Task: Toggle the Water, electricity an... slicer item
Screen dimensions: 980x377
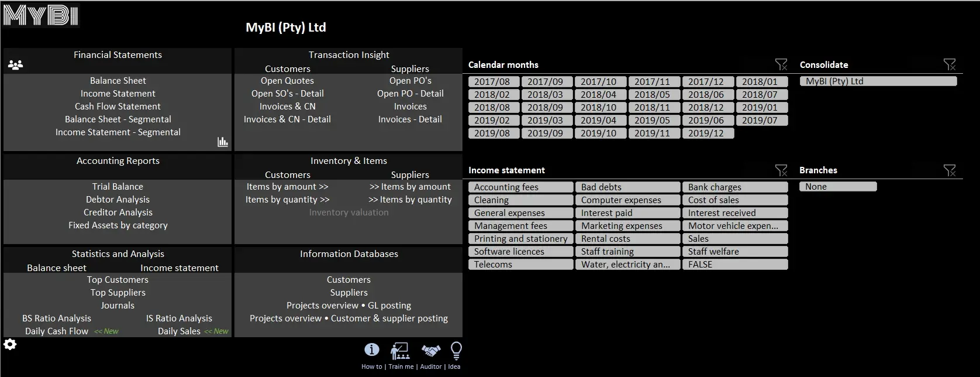Action: [627, 265]
